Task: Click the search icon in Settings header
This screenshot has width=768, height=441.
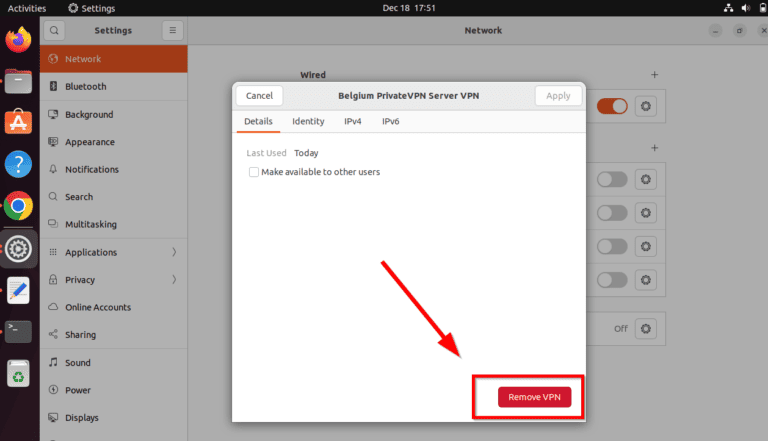Action: [54, 30]
